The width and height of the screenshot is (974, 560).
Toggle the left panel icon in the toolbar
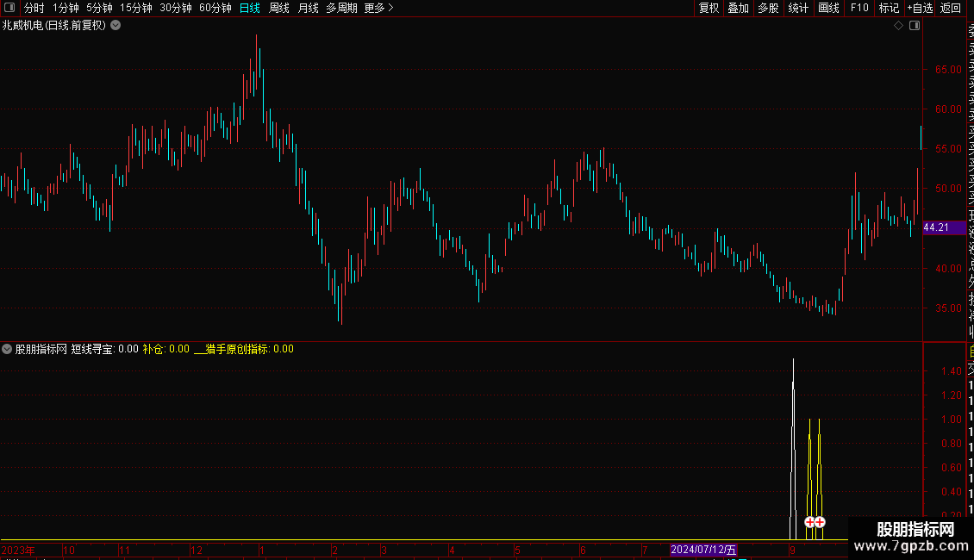tap(9, 8)
